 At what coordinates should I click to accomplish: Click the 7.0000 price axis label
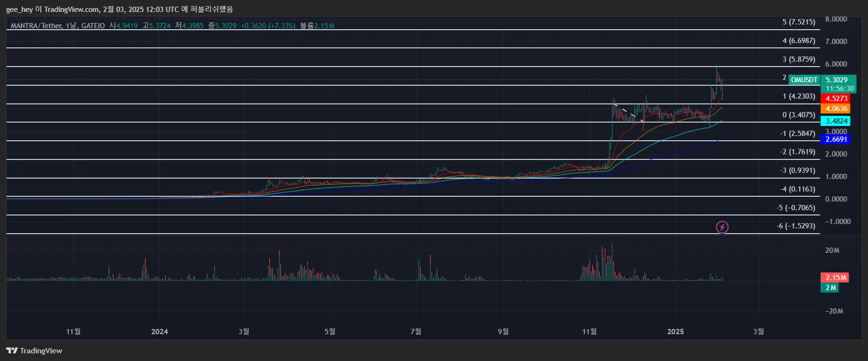(836, 42)
